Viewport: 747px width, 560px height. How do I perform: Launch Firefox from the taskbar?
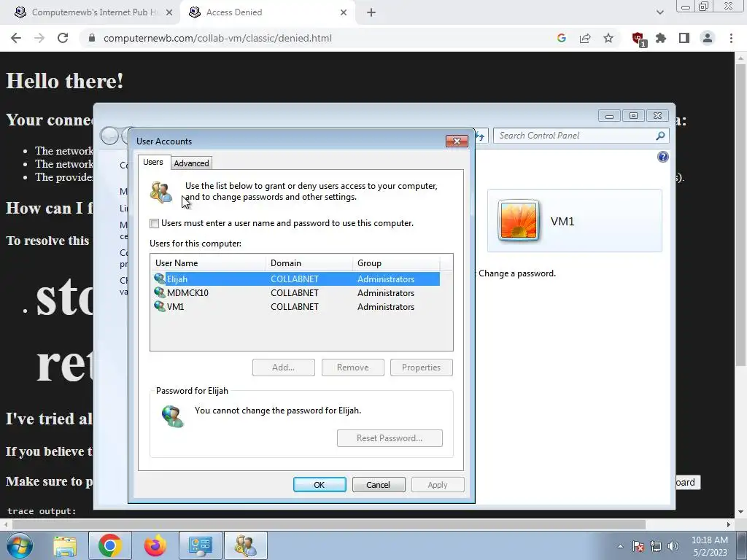155,545
